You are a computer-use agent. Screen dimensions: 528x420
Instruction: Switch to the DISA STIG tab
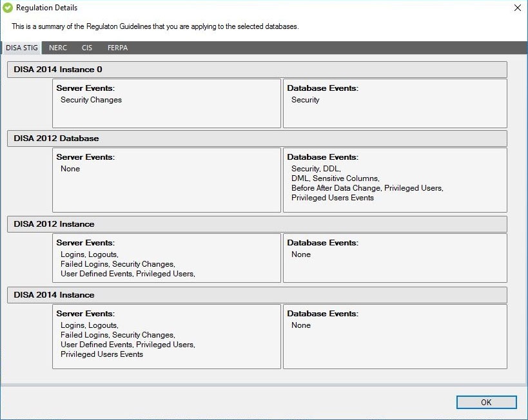[23, 48]
